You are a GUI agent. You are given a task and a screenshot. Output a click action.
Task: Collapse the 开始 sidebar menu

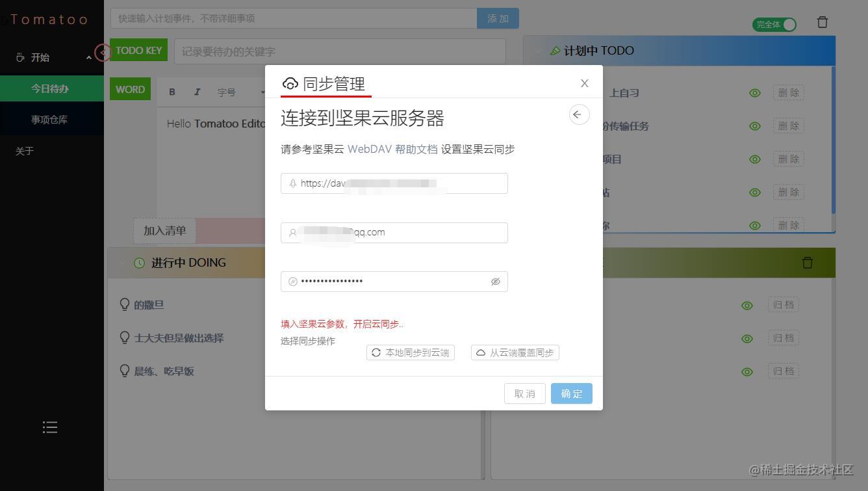point(52,57)
